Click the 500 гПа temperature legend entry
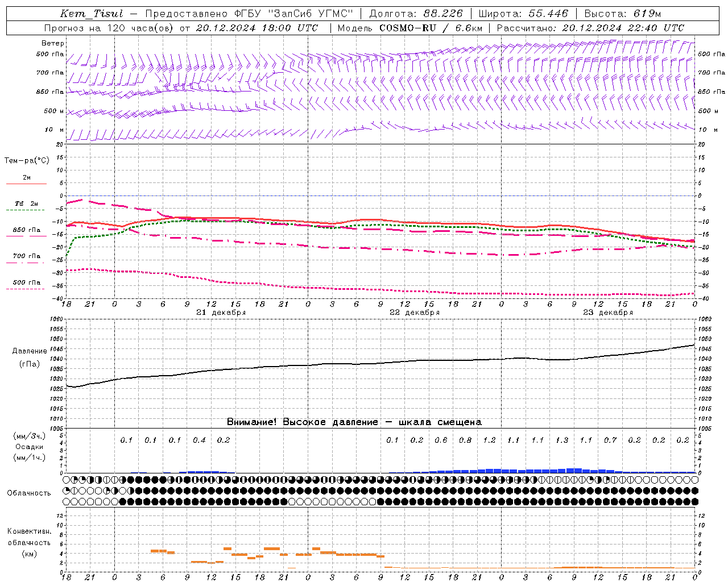 point(27,282)
